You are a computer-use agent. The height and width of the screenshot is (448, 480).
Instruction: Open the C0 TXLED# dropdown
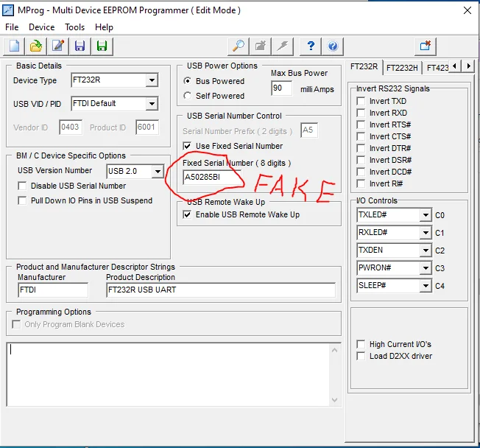pos(426,215)
